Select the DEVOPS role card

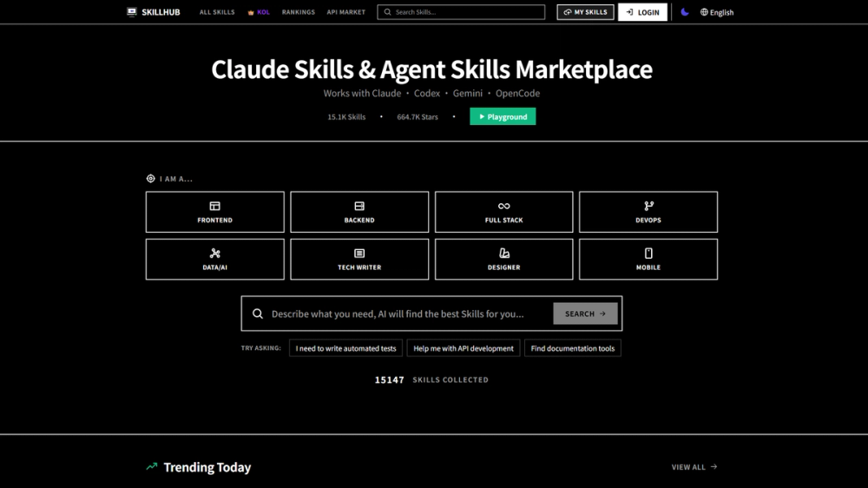pos(648,212)
